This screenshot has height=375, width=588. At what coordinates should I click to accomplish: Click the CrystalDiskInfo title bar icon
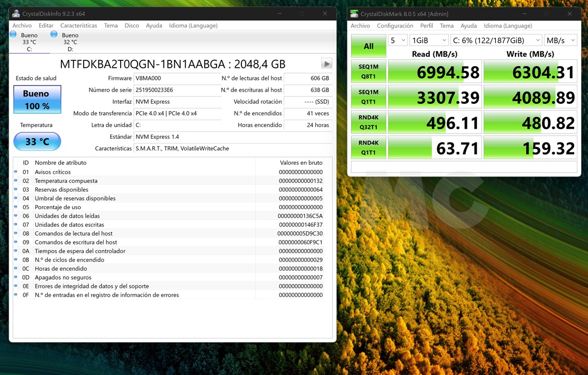coord(16,14)
